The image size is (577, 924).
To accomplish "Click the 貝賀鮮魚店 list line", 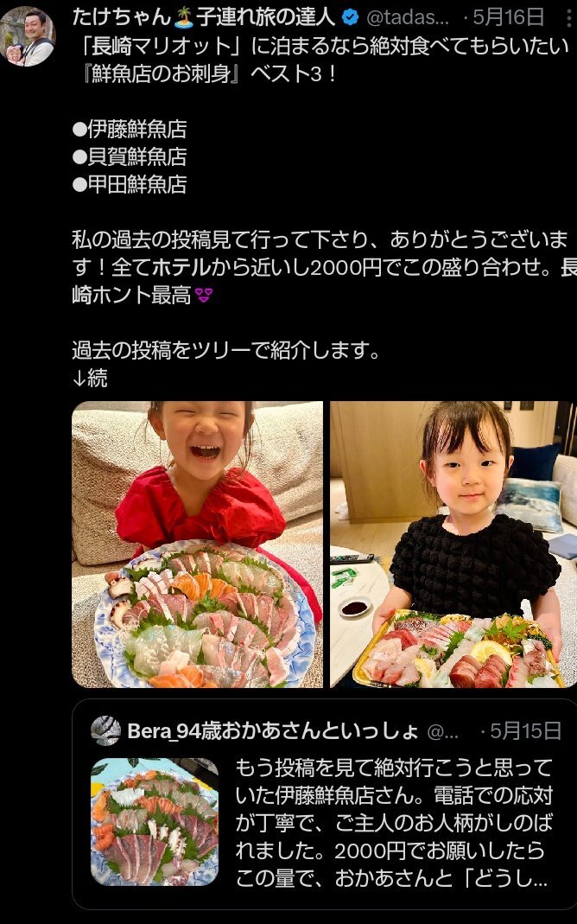I will pos(130,156).
